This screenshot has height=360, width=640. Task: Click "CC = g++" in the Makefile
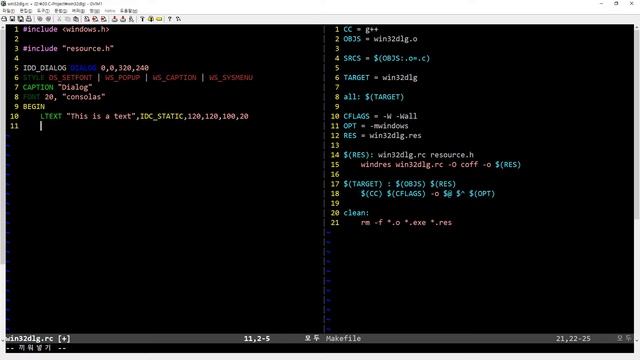361,29
